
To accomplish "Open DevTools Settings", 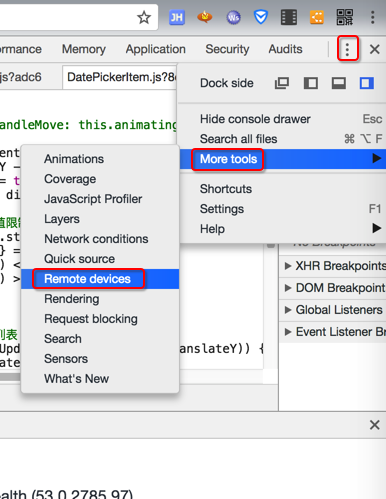I will [x=283, y=209].
